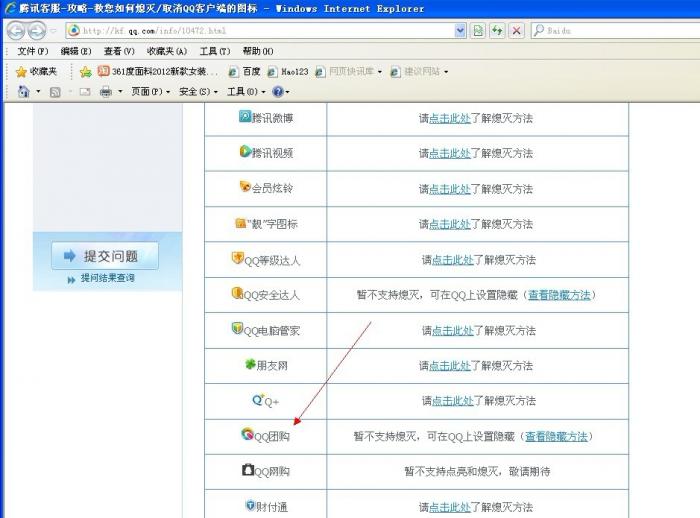Click the add-to-favorites star with green plus
Image resolution: width=700 pixels, height=518 pixels.
[85, 71]
